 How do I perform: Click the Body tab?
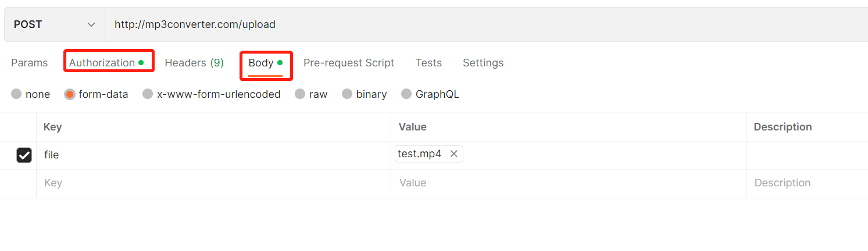point(261,63)
